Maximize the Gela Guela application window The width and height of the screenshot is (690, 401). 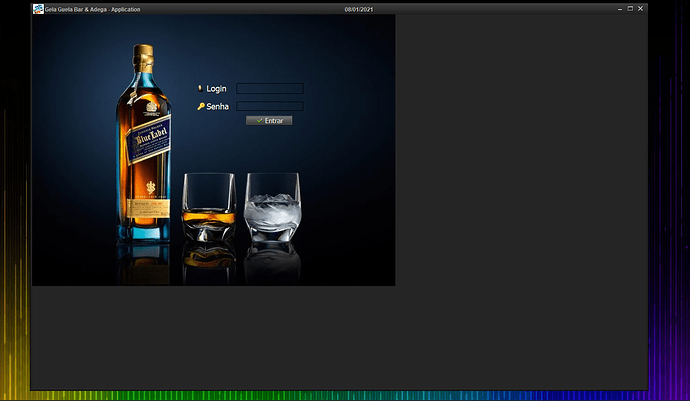point(630,9)
